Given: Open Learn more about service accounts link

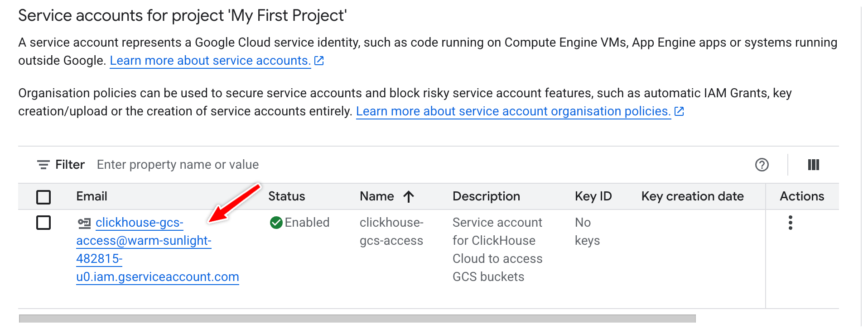Looking at the screenshot, I should point(210,61).
